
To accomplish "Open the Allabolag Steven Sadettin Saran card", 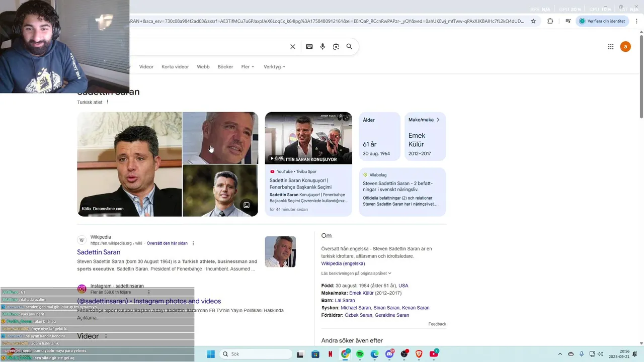I will tap(403, 192).
